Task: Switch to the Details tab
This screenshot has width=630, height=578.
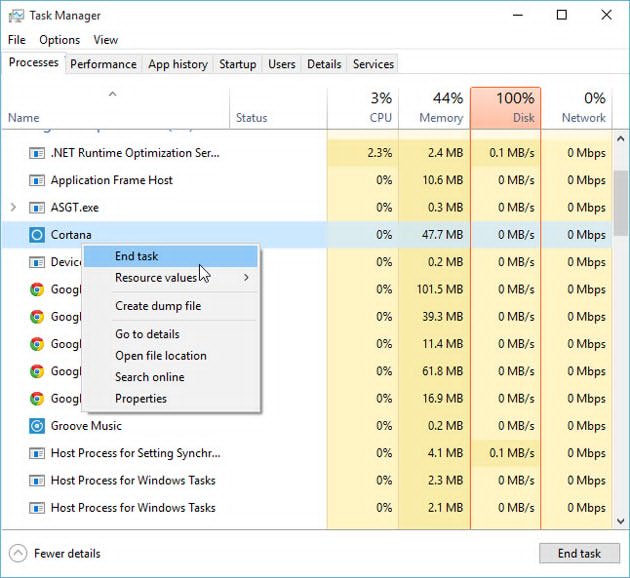Action: (x=324, y=64)
